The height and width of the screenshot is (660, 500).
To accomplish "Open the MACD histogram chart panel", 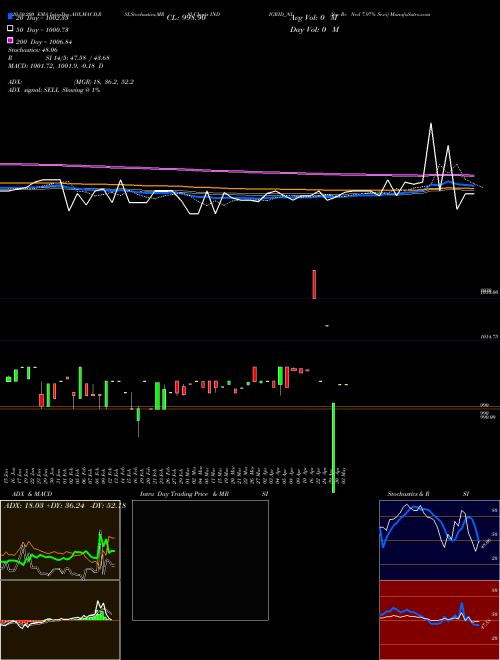I will click(x=60, y=620).
